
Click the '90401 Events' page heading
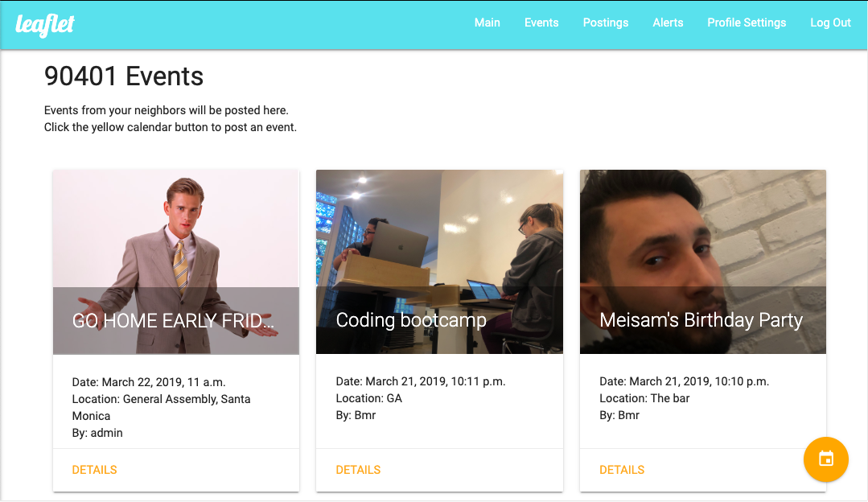pos(124,76)
